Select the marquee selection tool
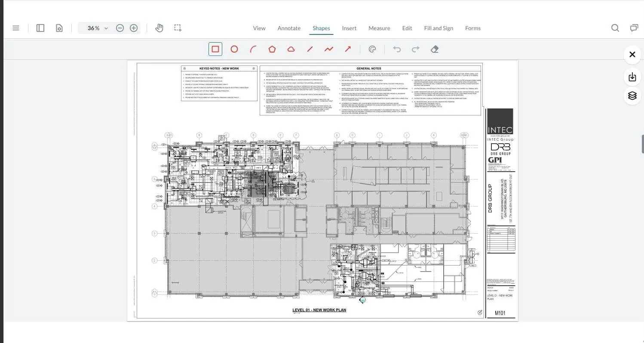This screenshot has width=644, height=343. click(x=178, y=28)
